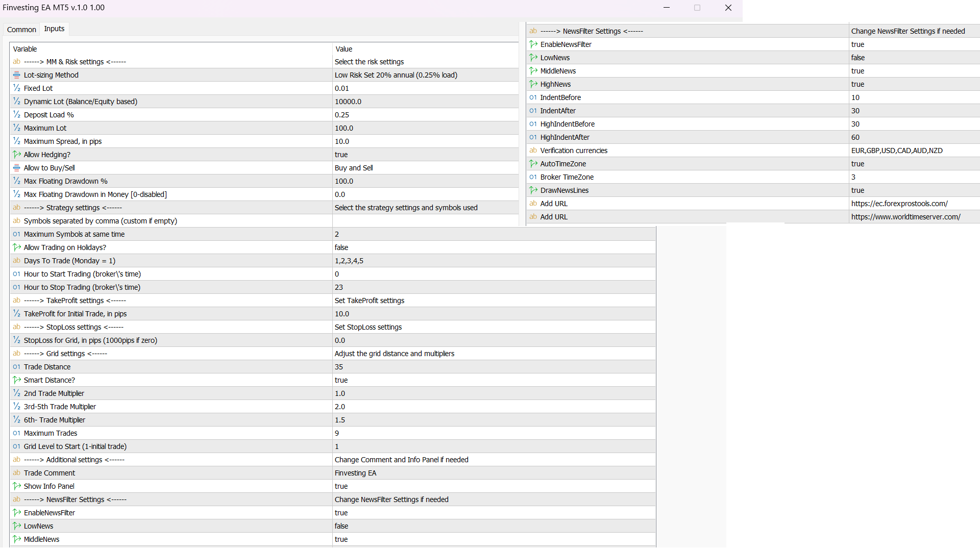Viewport: 980px width, 550px height.
Task: Click the forexprostools URL value
Action: pyautogui.click(x=899, y=204)
